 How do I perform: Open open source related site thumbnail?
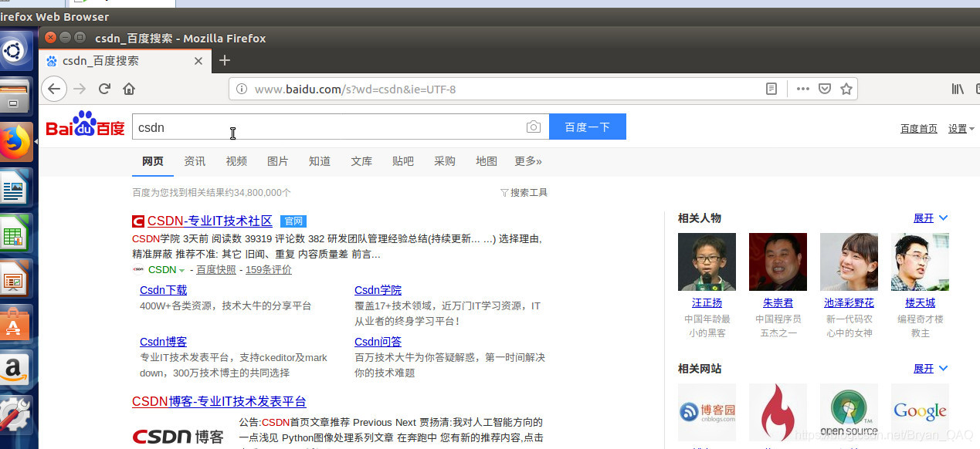(x=849, y=412)
